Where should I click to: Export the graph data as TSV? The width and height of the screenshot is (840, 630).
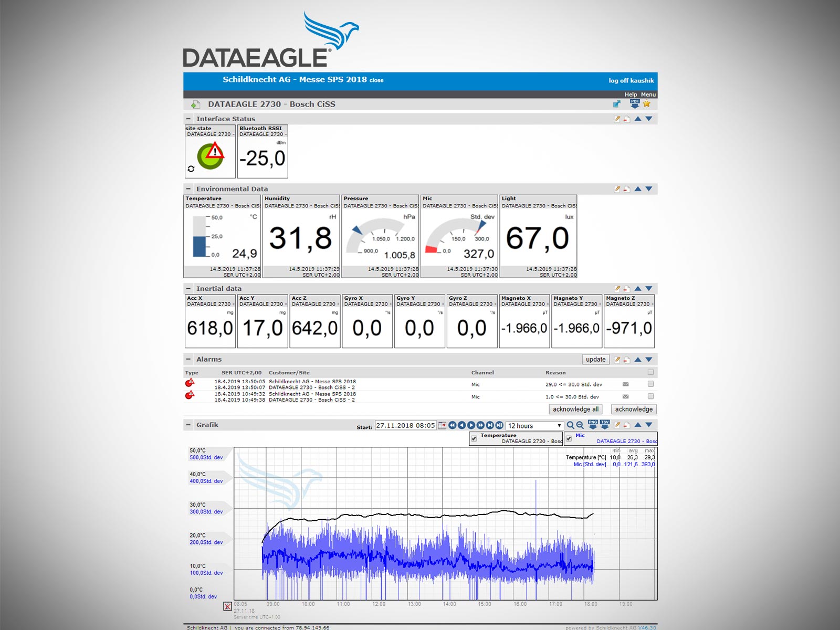click(605, 425)
